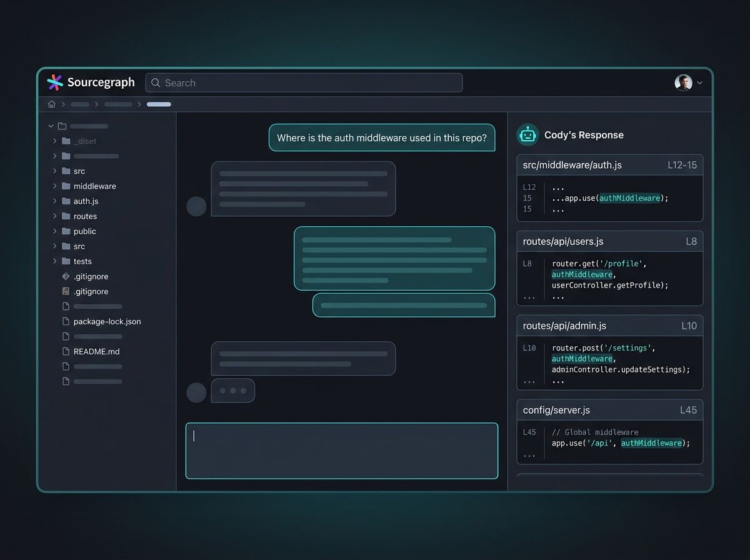This screenshot has width=750, height=560.
Task: Click router.get('/profile', code line
Action: click(599, 264)
